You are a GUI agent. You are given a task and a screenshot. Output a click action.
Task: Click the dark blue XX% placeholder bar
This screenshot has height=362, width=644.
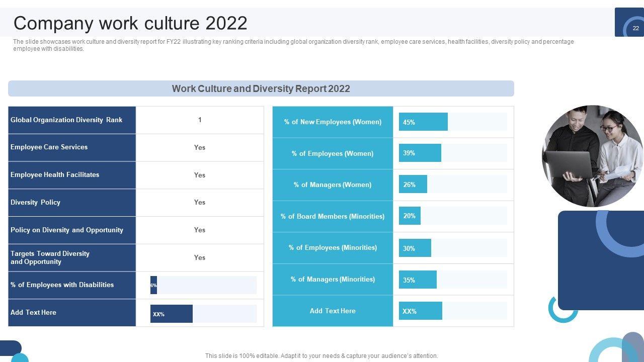171,314
